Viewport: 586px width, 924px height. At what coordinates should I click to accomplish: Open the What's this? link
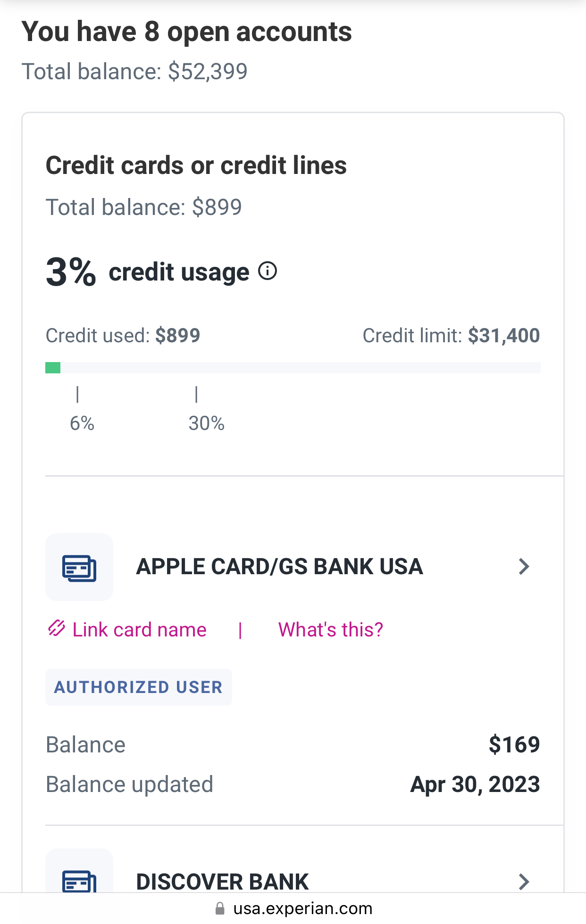[x=330, y=629]
